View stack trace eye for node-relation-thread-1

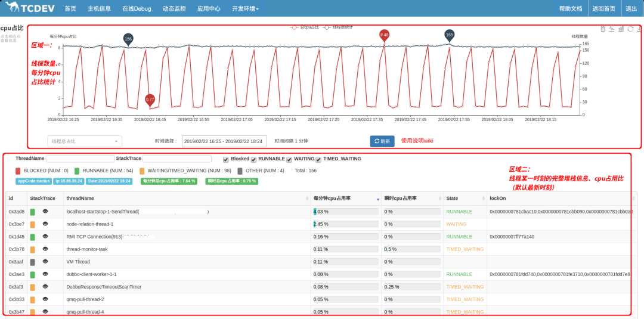coord(45,224)
